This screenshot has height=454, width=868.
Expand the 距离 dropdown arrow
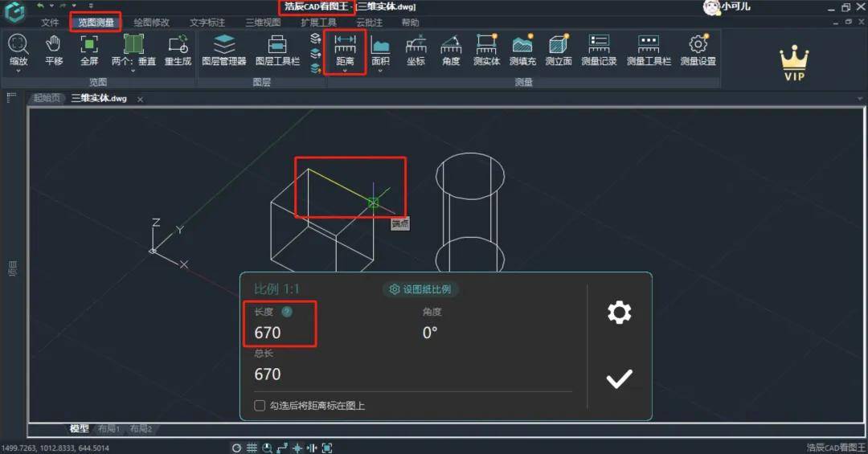click(x=345, y=71)
